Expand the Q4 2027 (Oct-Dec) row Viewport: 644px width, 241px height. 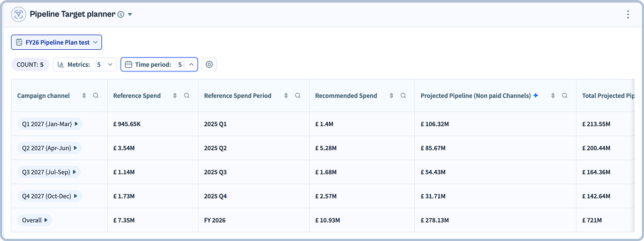click(x=76, y=196)
